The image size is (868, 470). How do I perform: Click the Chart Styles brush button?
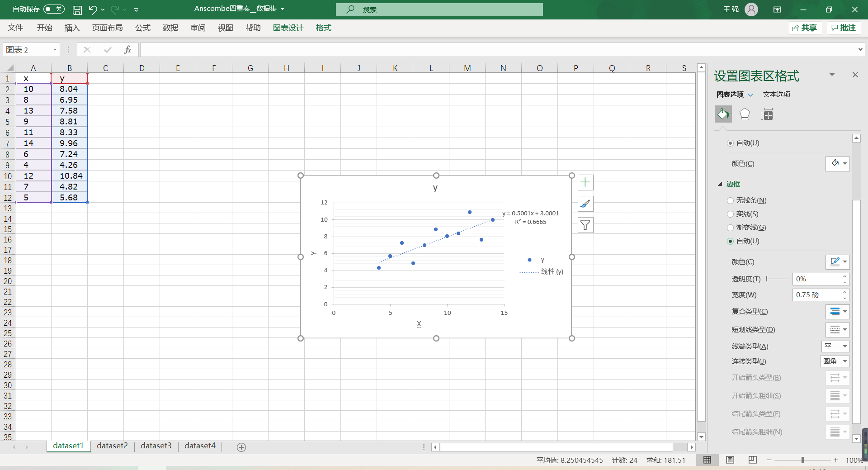click(x=585, y=204)
